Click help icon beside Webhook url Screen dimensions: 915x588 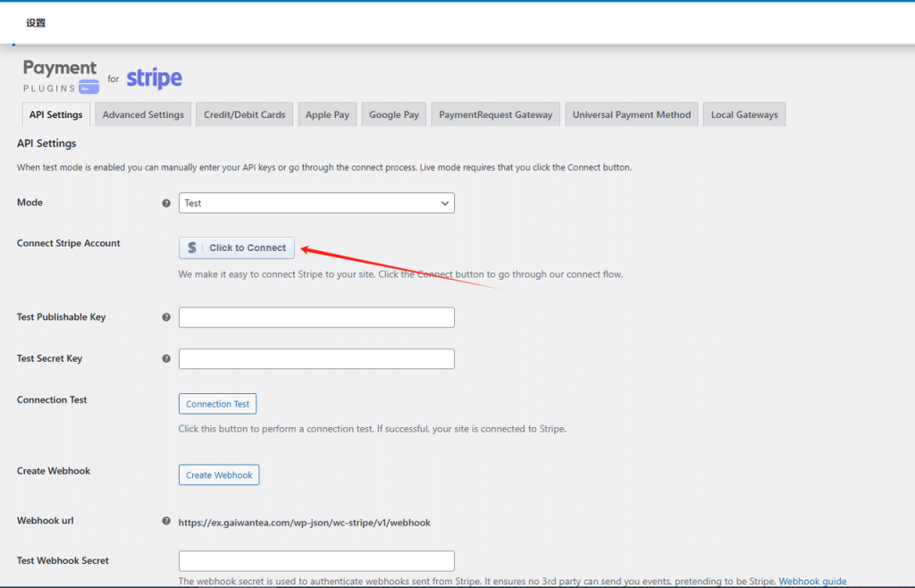(166, 521)
